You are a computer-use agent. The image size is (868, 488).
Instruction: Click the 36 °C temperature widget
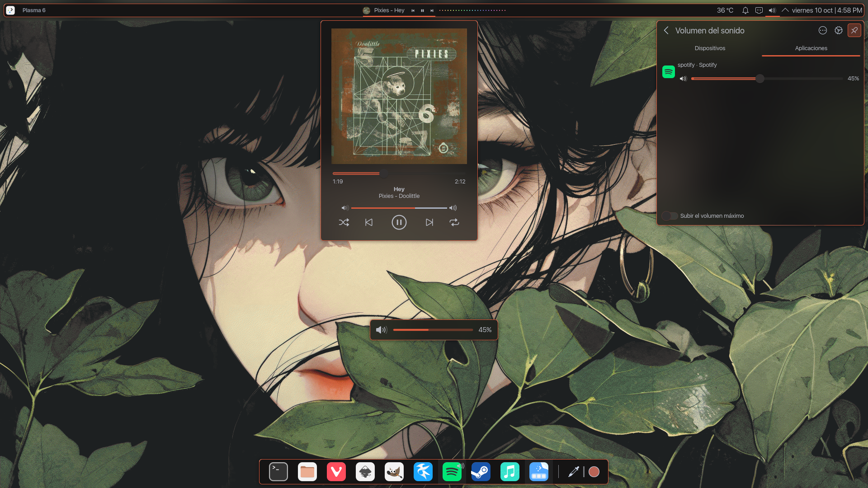725,10
